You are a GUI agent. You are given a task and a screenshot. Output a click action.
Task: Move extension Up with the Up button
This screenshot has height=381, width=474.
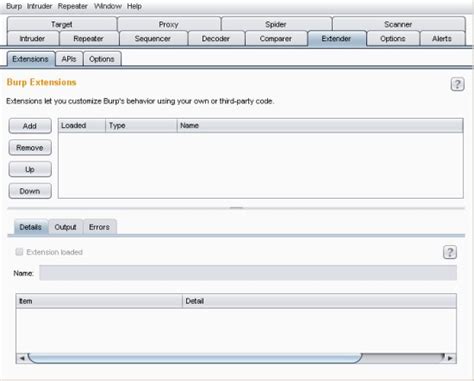[x=30, y=169]
